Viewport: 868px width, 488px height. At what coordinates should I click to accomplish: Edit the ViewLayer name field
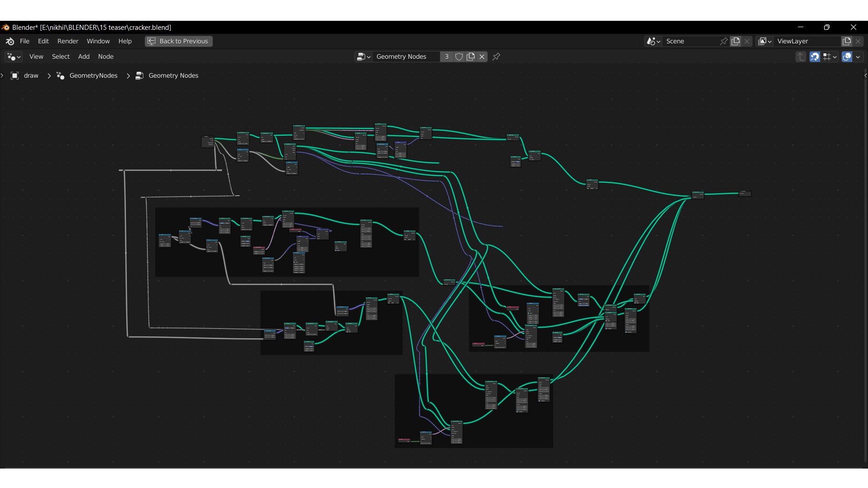[x=807, y=41]
